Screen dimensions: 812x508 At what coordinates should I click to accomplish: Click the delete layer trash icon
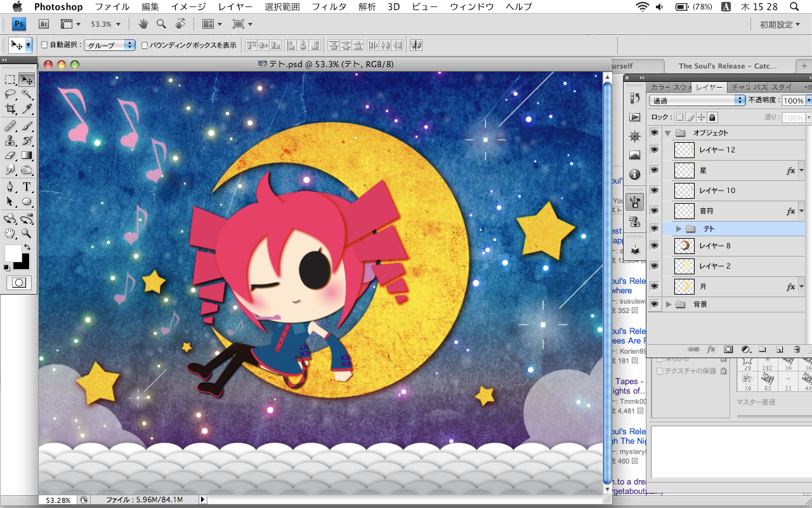point(797,349)
